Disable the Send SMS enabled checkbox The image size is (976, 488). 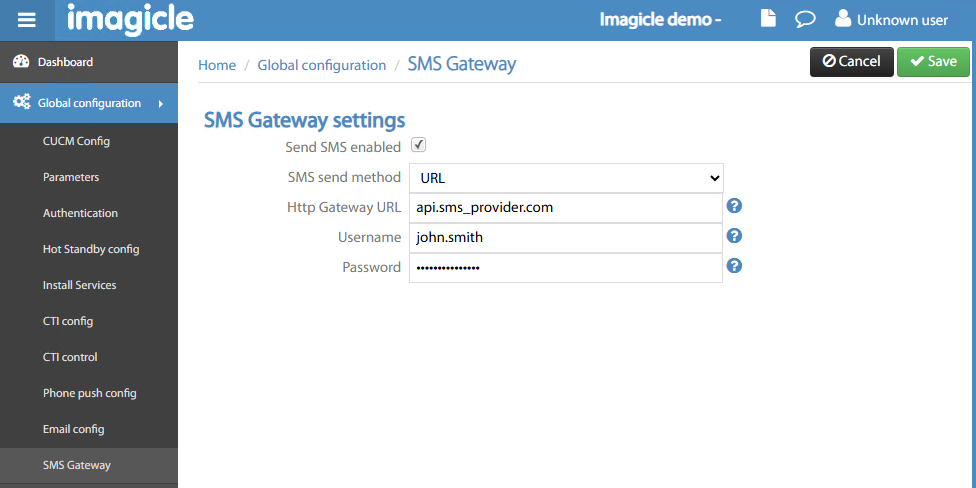pos(419,145)
